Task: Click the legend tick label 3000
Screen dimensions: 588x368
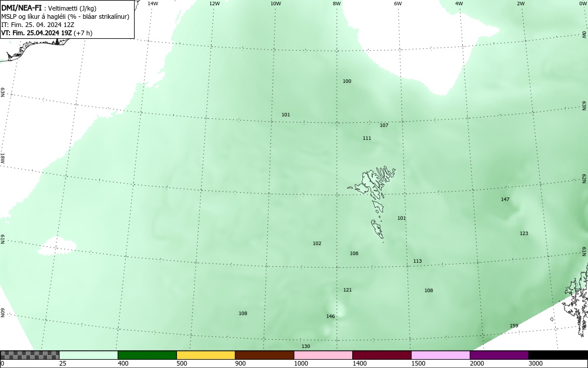Action: coord(536,363)
